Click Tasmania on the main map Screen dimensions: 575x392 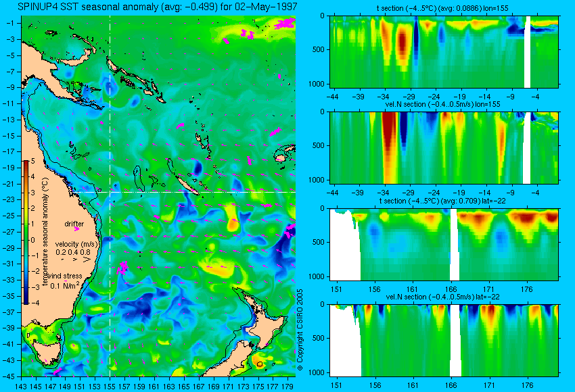47,351
